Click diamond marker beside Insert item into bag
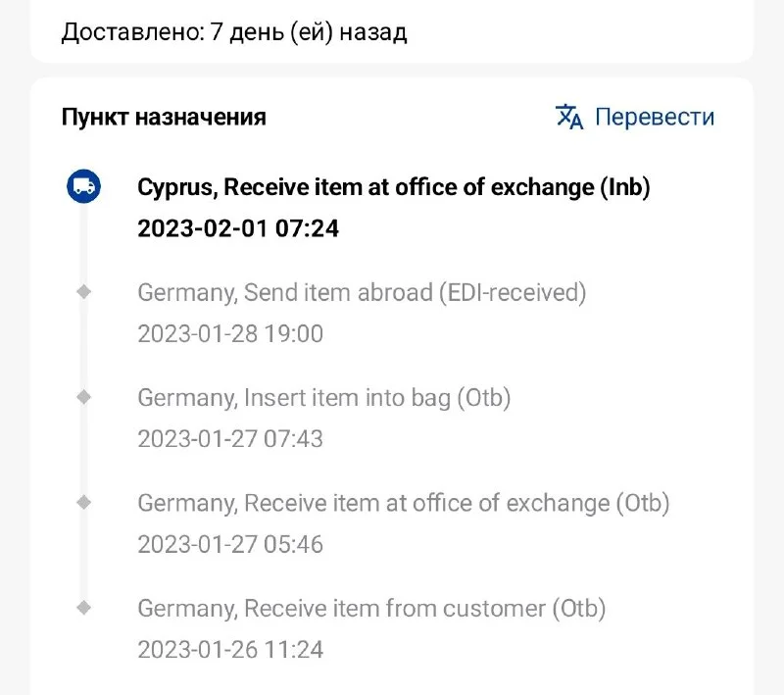Image resolution: width=784 pixels, height=695 pixels. point(83,397)
